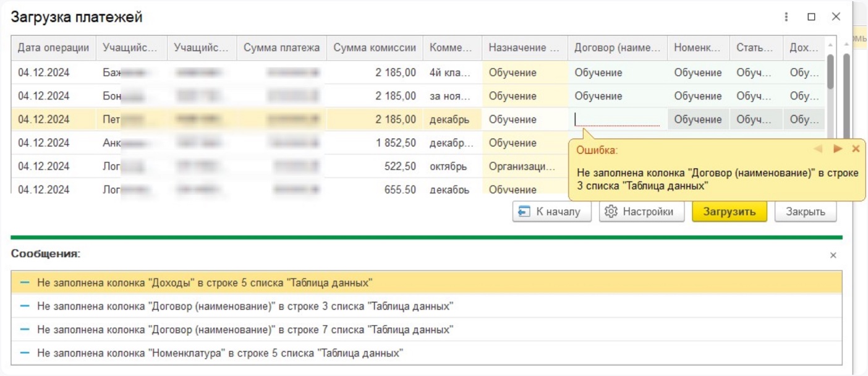Close the Загрузка платежей window
Screen dimensions: 868x376
click(835, 17)
